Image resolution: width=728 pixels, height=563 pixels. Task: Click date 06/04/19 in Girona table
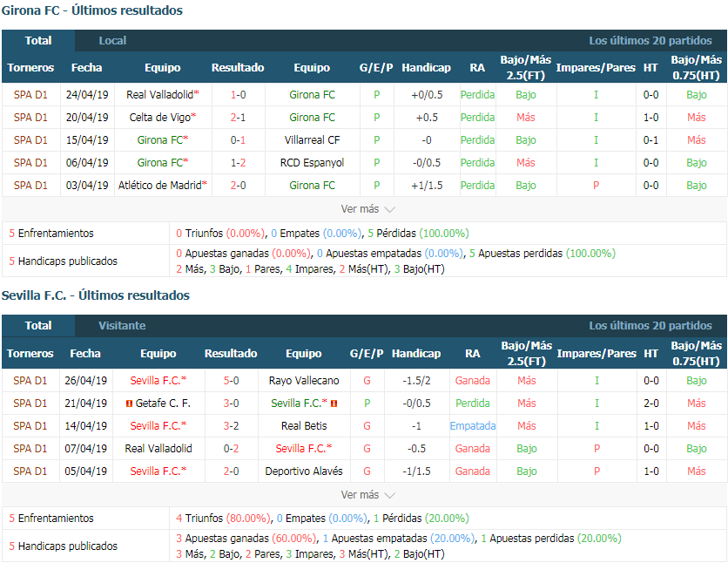point(87,163)
